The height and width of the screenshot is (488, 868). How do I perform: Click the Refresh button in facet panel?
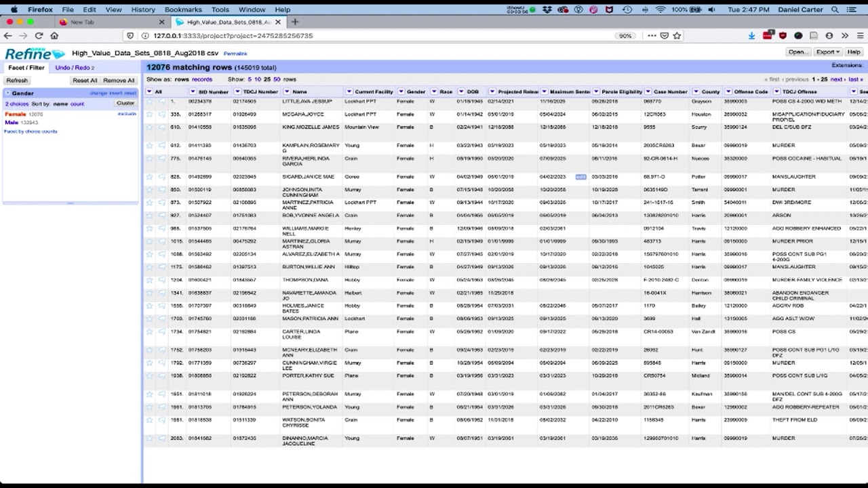(17, 81)
